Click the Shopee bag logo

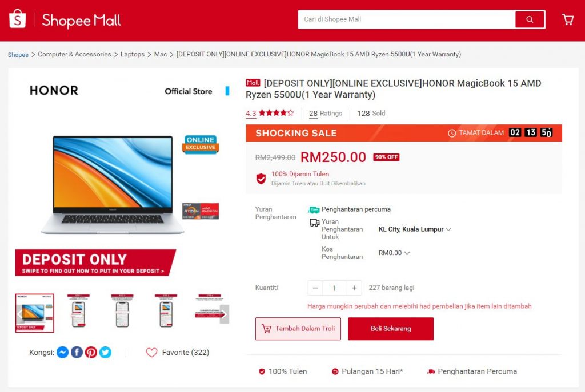point(18,19)
